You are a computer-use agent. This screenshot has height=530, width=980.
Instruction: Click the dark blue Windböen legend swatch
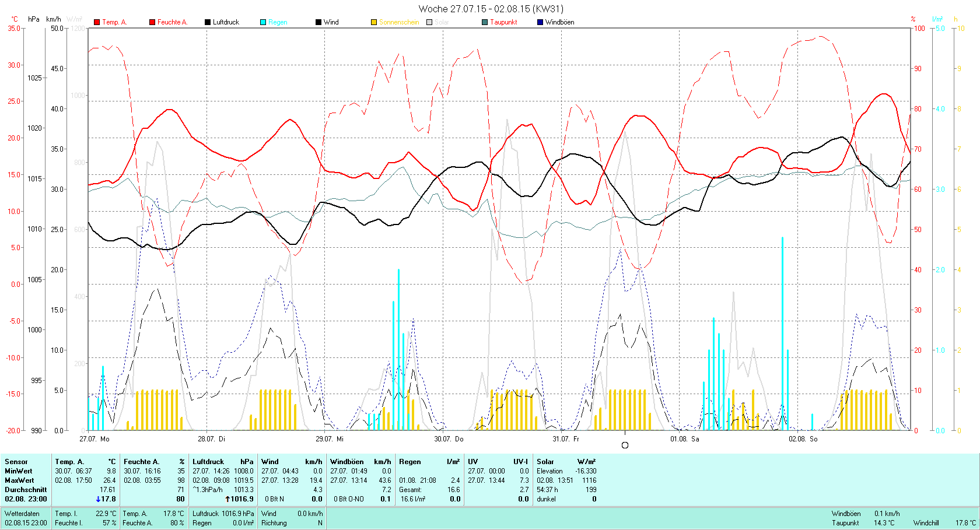(x=540, y=22)
